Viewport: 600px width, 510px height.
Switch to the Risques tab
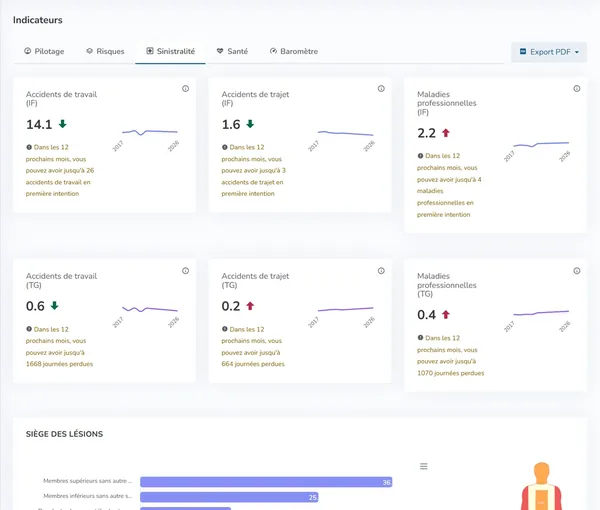(105, 51)
